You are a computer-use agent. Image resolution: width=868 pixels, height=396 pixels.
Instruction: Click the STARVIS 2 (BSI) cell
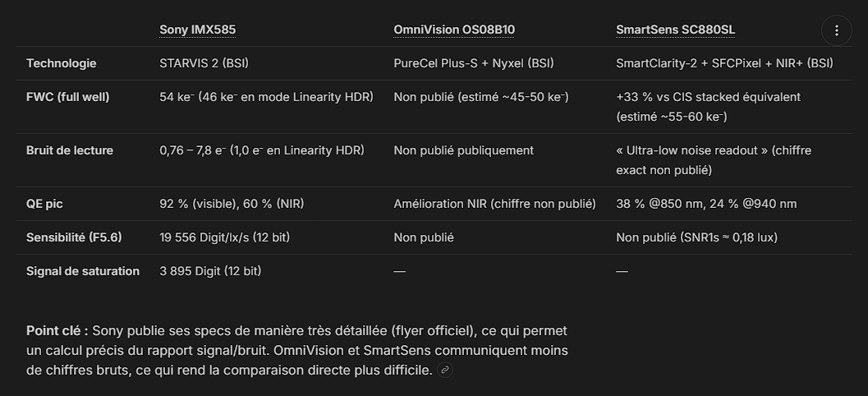click(x=204, y=63)
